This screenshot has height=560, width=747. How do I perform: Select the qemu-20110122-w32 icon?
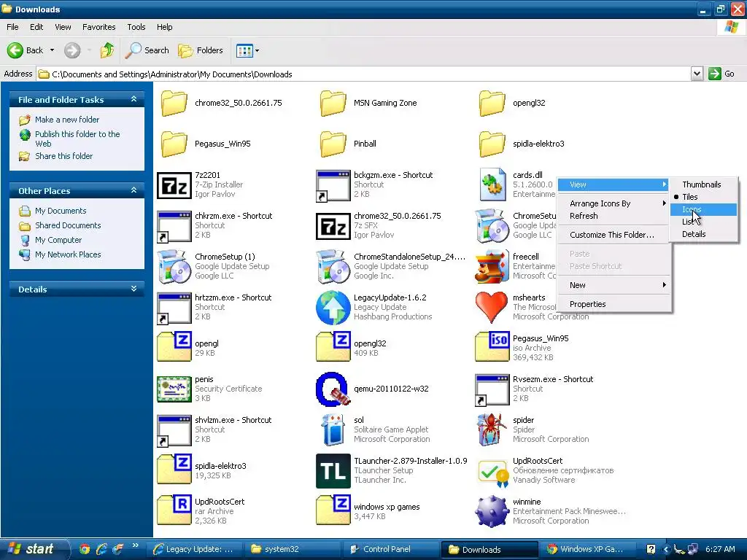(333, 389)
